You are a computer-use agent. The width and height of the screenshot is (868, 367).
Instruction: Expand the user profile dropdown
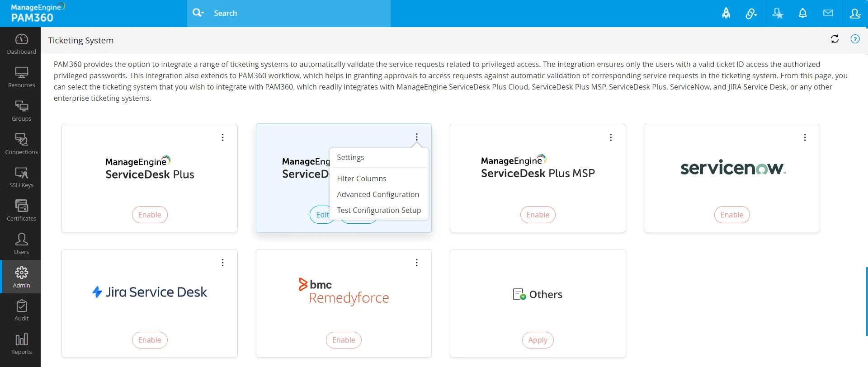856,14
